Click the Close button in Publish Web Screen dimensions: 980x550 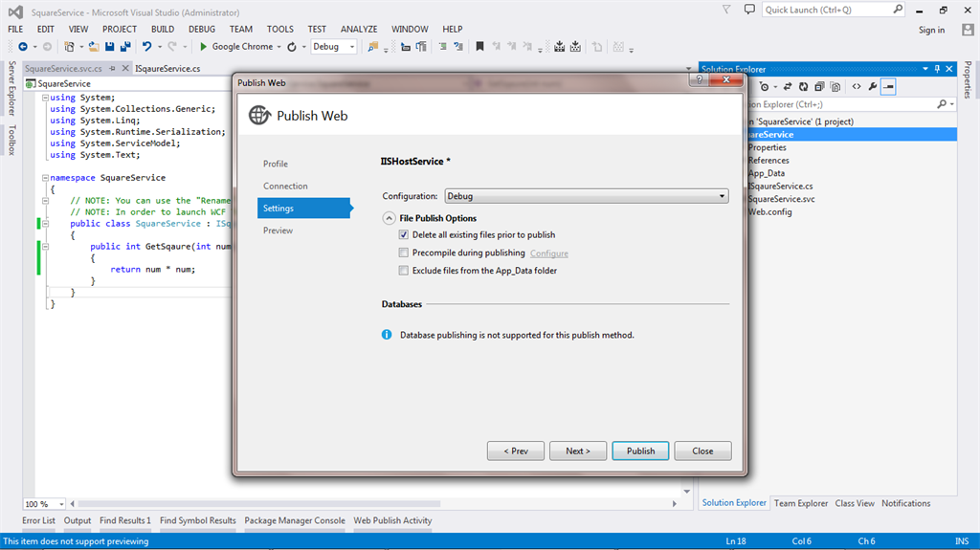click(703, 451)
